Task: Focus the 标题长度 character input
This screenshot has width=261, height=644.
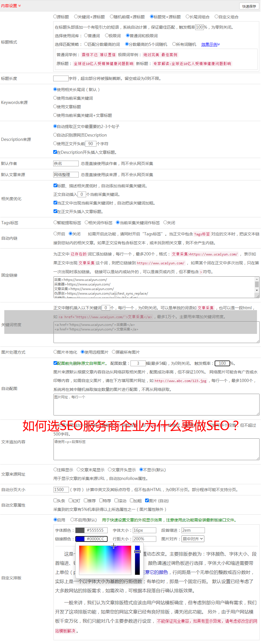Action: pyautogui.click(x=61, y=78)
